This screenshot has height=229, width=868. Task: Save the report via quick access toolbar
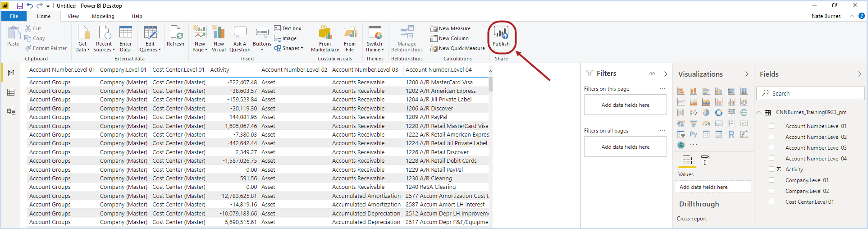(x=19, y=6)
